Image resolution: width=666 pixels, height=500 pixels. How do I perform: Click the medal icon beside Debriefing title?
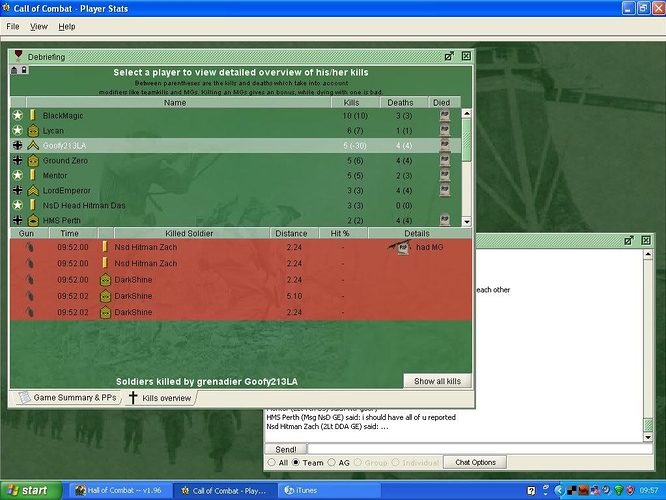pos(18,56)
